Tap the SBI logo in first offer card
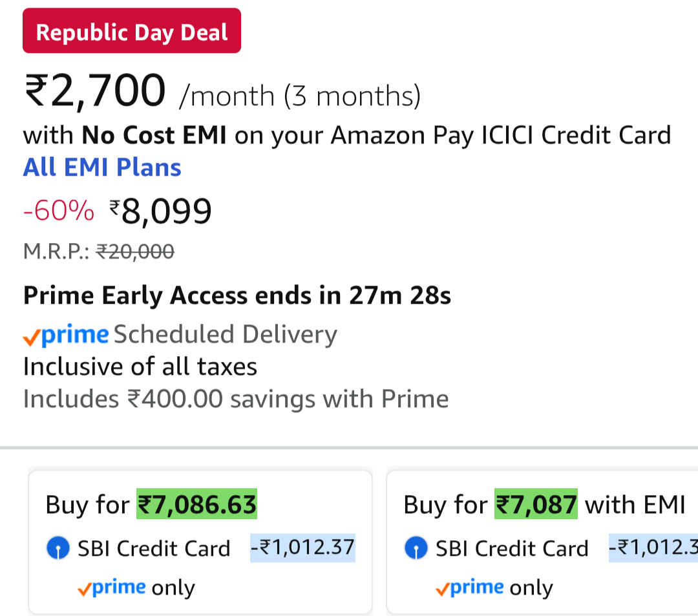Screen dimensions: 698x616 pos(58,549)
